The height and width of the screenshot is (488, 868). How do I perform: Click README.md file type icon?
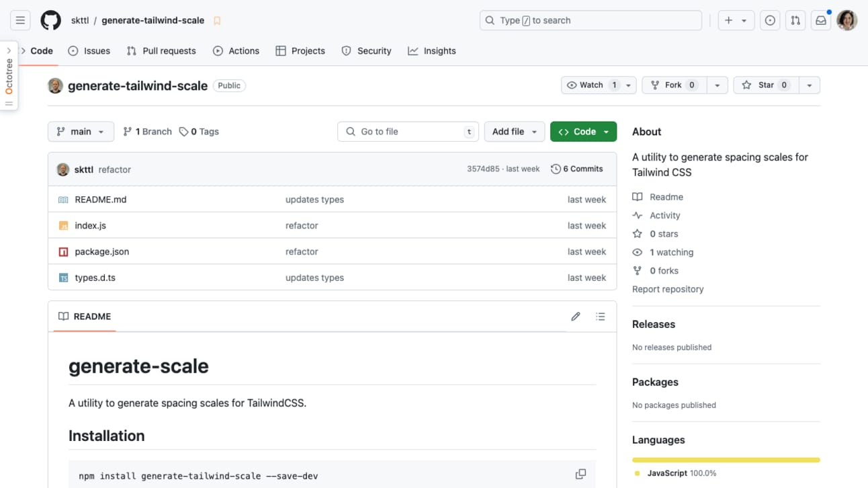click(63, 200)
